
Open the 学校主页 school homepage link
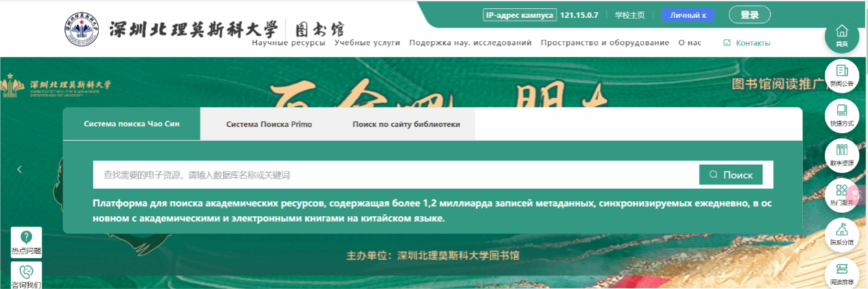[629, 14]
